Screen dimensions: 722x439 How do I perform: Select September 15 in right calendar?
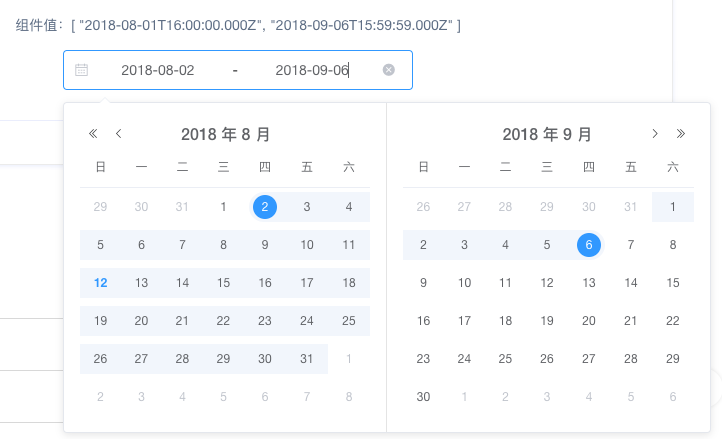pyautogui.click(x=673, y=282)
